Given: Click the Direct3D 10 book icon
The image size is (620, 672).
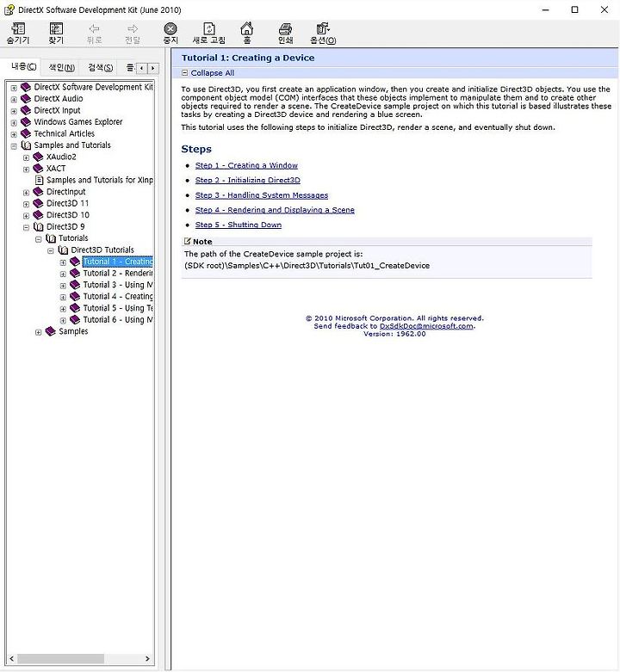Looking at the screenshot, I should pyautogui.click(x=38, y=215).
